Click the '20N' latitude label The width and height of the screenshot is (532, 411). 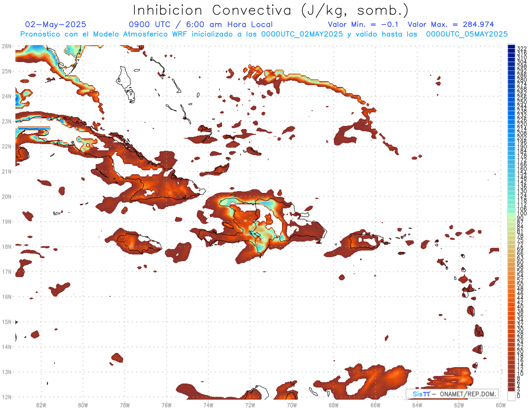7,196
